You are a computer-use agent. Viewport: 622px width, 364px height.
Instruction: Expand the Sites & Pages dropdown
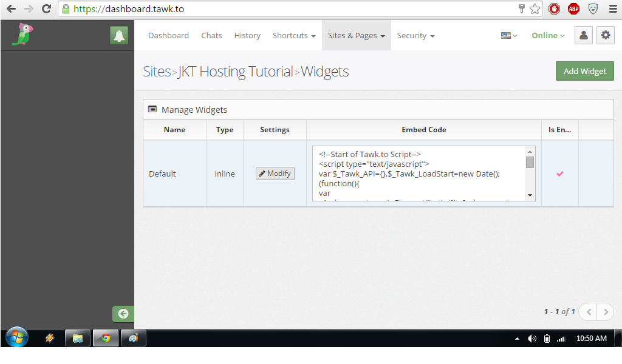tap(356, 36)
